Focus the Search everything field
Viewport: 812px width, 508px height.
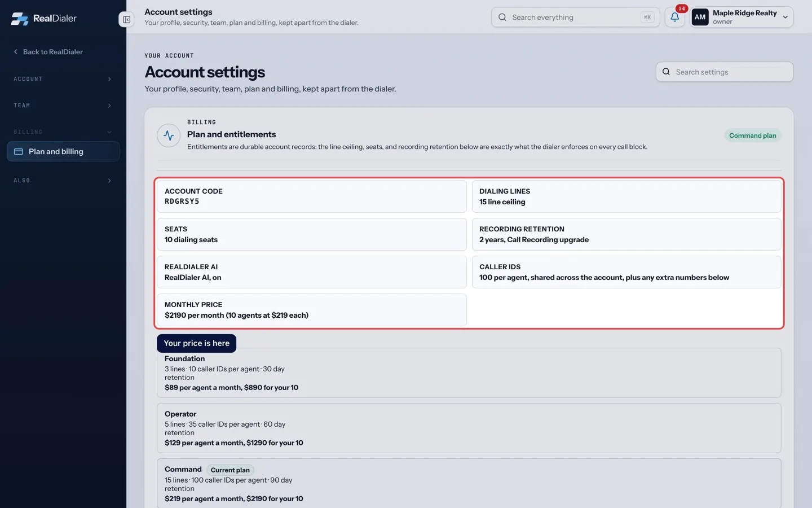click(x=575, y=17)
